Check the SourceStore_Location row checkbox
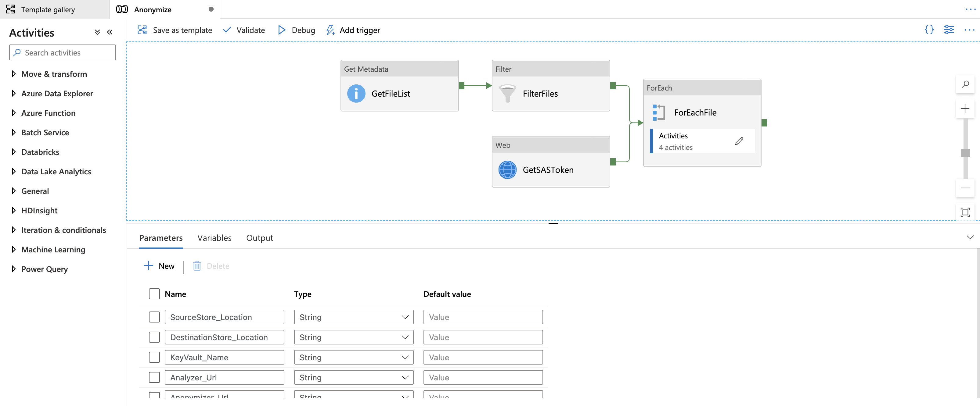The width and height of the screenshot is (980, 406). (x=154, y=317)
